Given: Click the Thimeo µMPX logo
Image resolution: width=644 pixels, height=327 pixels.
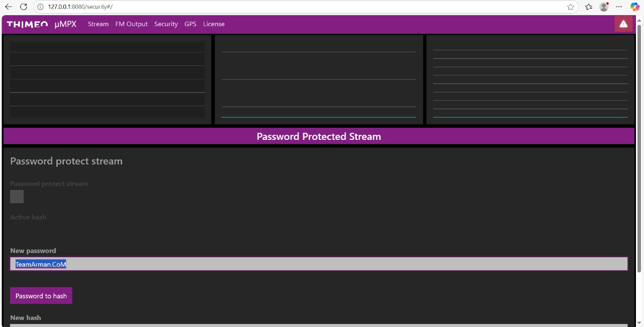Looking at the screenshot, I should click(41, 24).
